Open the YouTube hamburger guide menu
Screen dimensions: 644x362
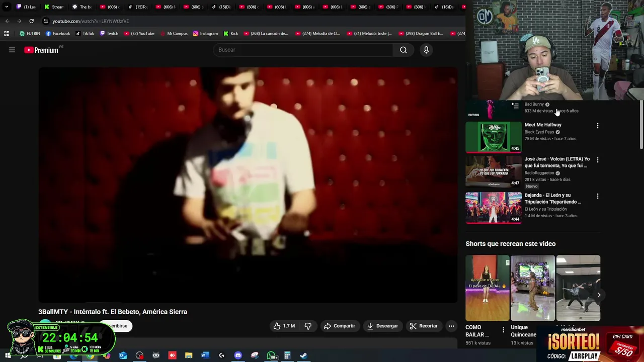coord(12,50)
